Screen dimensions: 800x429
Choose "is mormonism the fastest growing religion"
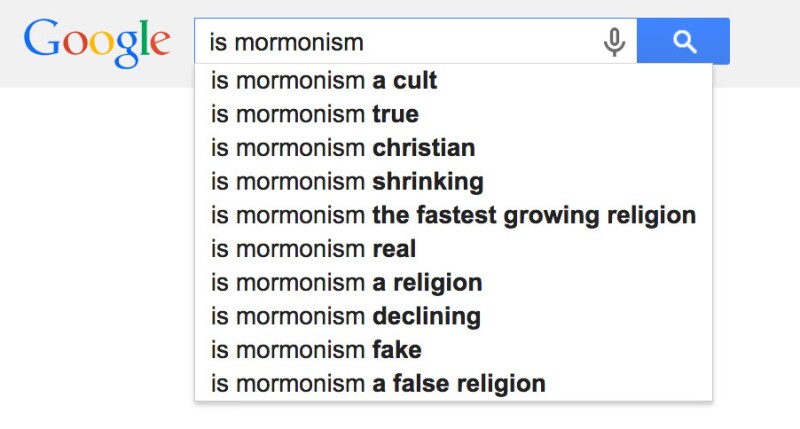coord(452,215)
